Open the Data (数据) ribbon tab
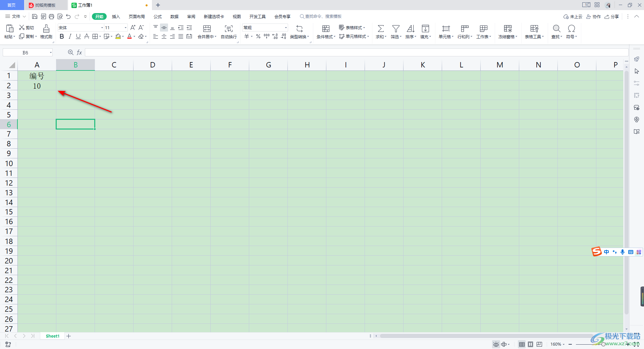The height and width of the screenshot is (349, 644). 174,16
